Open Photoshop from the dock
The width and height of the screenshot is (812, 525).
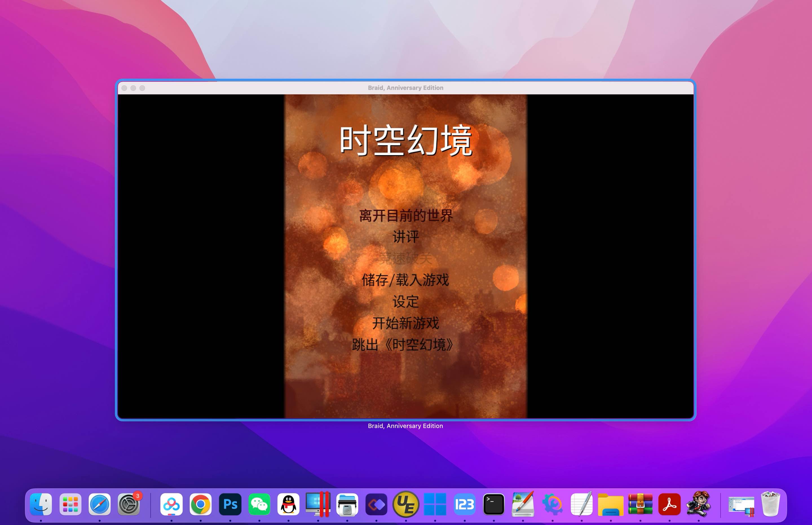[x=230, y=504]
